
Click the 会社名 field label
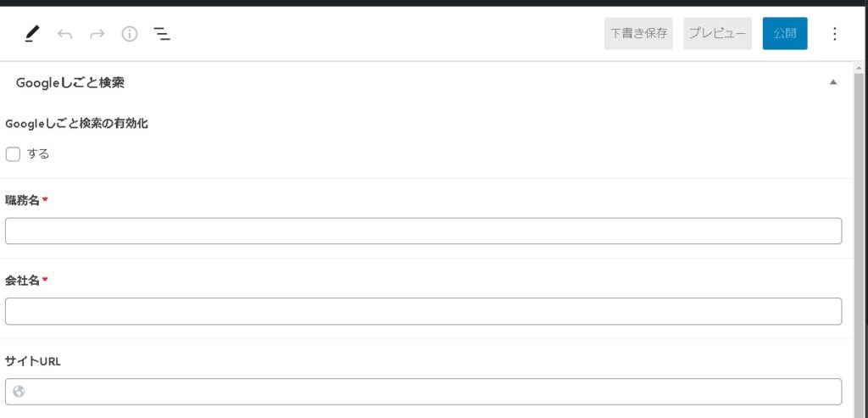click(23, 281)
